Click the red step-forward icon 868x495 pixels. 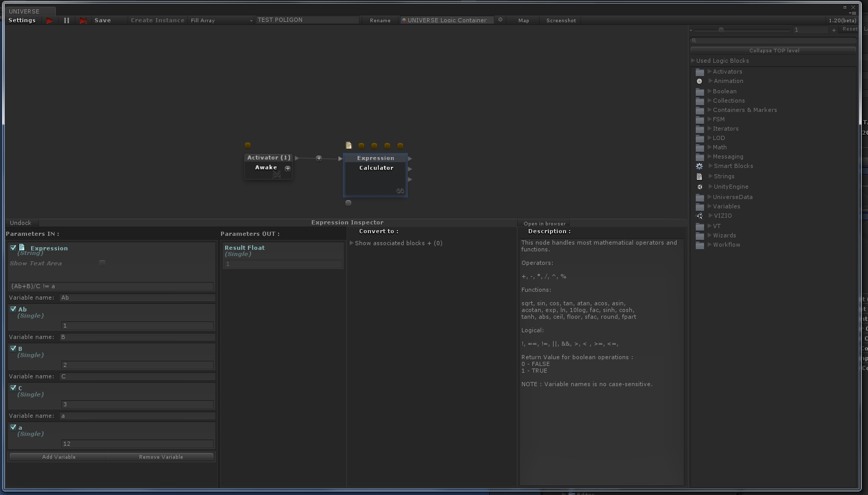point(83,21)
